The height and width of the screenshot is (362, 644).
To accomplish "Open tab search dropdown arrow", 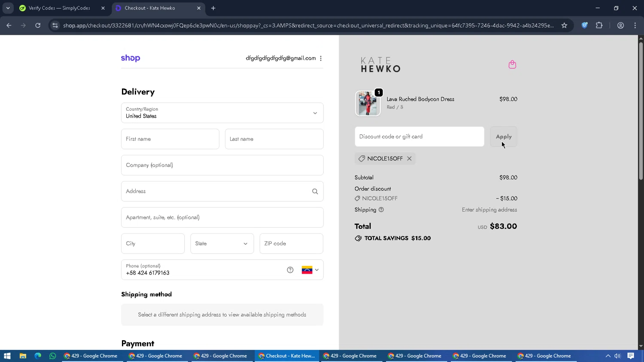I will coord(8,8).
